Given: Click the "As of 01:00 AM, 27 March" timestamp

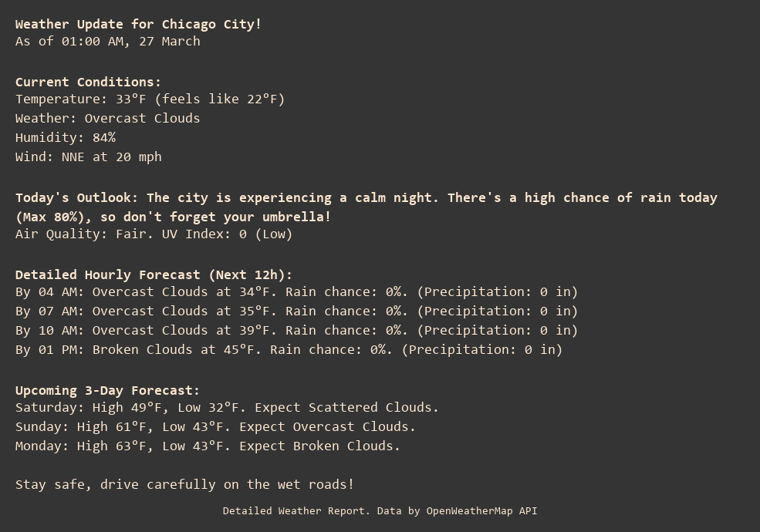Looking at the screenshot, I should point(107,42).
